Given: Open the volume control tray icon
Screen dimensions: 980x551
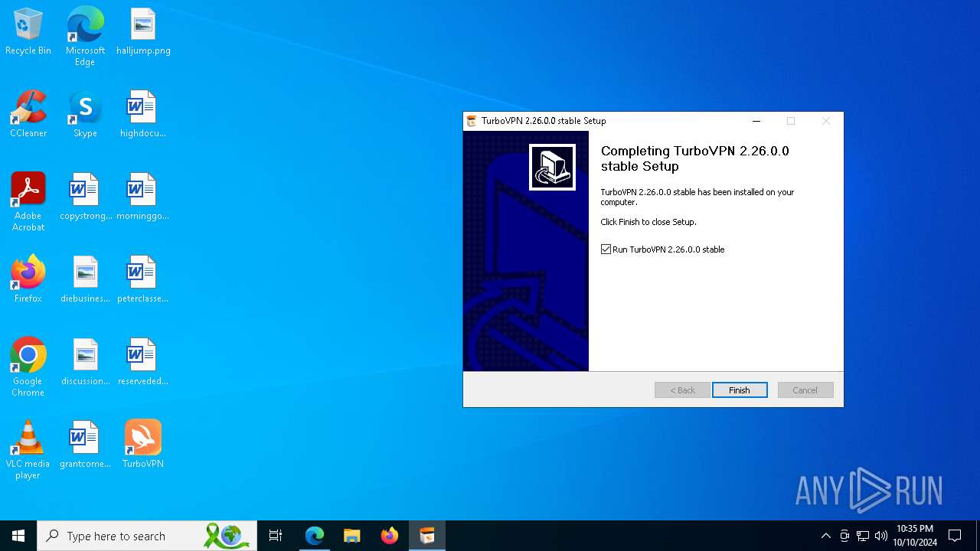Looking at the screenshot, I should click(x=881, y=536).
